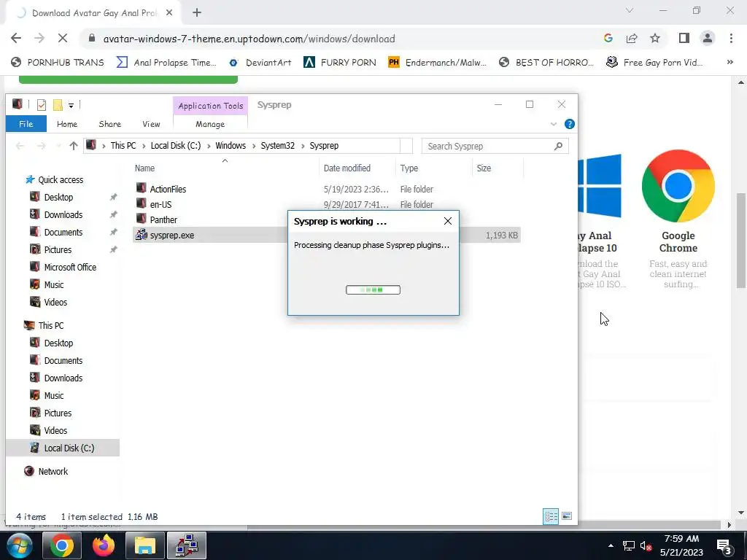Open Firefox from the taskbar
The height and width of the screenshot is (560, 747).
point(104,545)
